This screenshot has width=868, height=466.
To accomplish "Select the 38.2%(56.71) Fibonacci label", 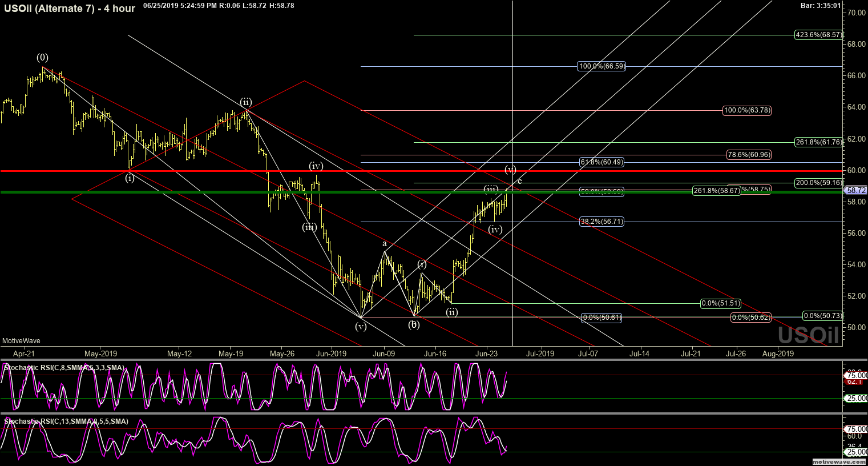I will tap(601, 222).
